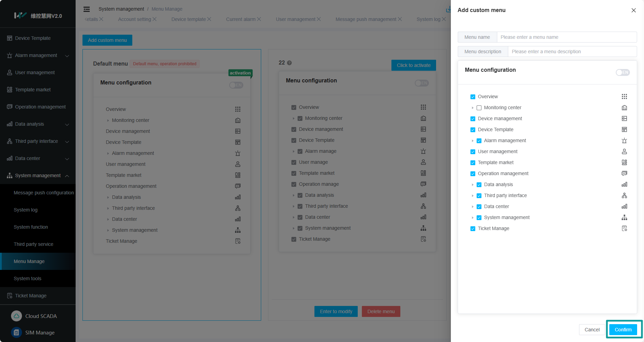The image size is (644, 342).
Task: Collapse the System management sidebar section
Action: tap(67, 176)
